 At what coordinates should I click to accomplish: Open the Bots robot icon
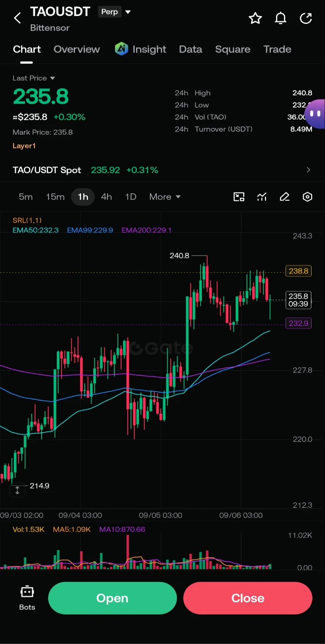point(27,592)
